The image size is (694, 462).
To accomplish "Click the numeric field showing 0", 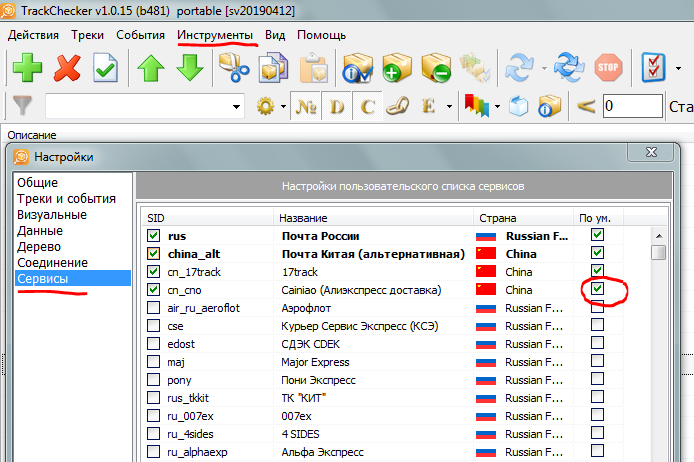I will 632,106.
